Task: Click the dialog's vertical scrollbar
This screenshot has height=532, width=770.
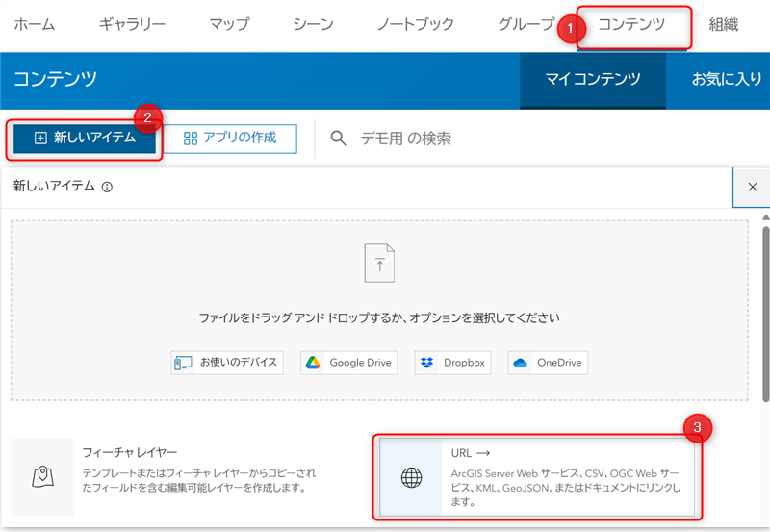Action: click(765, 317)
